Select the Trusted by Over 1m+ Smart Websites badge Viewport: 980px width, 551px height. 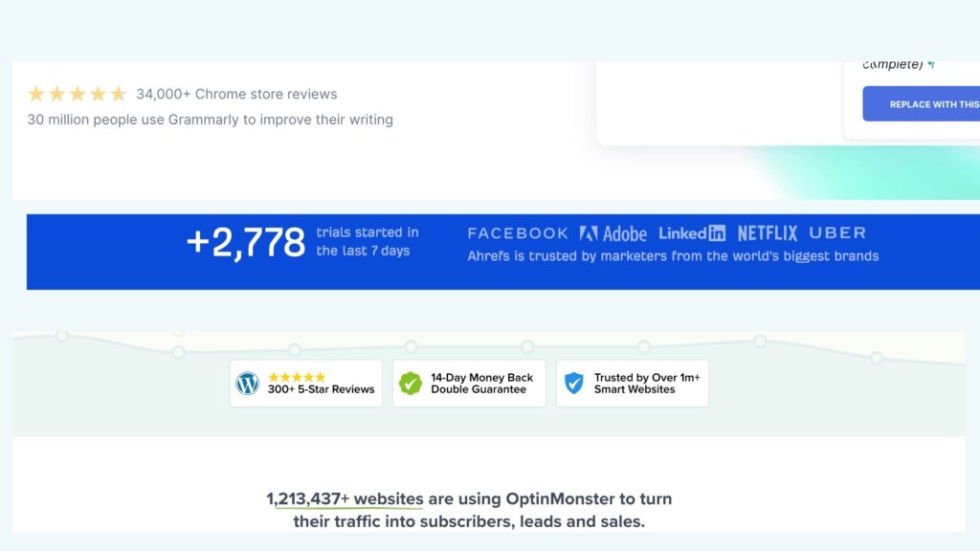[x=633, y=384]
